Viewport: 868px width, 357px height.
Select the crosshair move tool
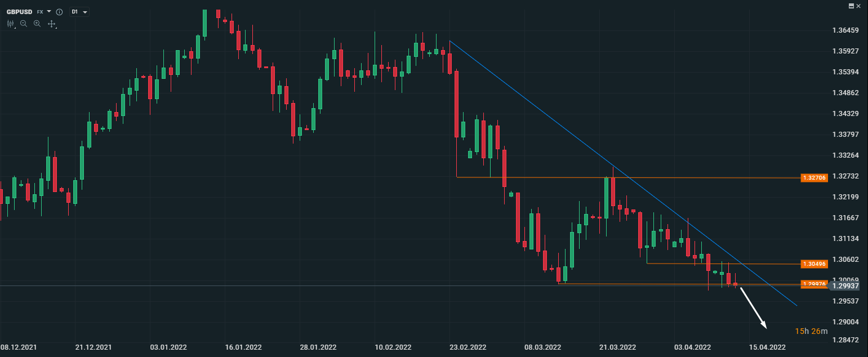tap(51, 24)
